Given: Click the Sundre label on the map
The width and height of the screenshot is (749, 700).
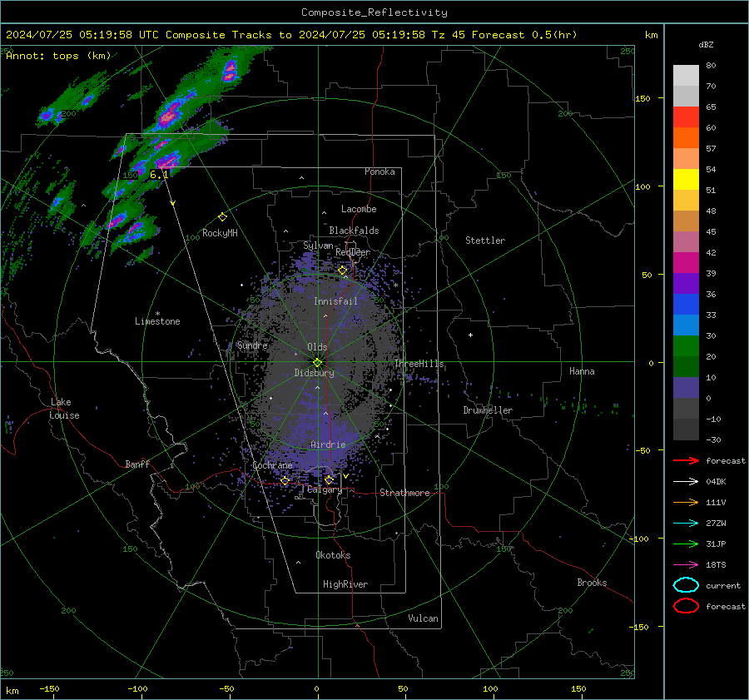Looking at the screenshot, I should click(252, 345).
